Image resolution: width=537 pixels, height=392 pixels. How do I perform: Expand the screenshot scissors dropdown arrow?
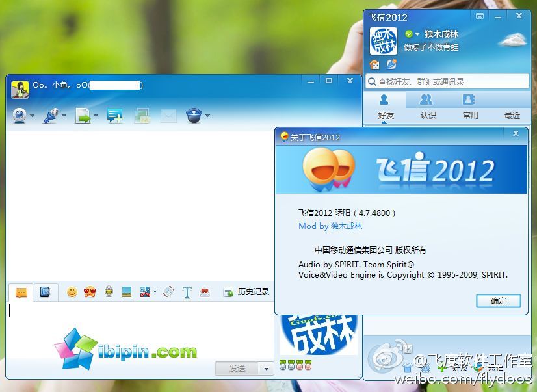pos(155,292)
